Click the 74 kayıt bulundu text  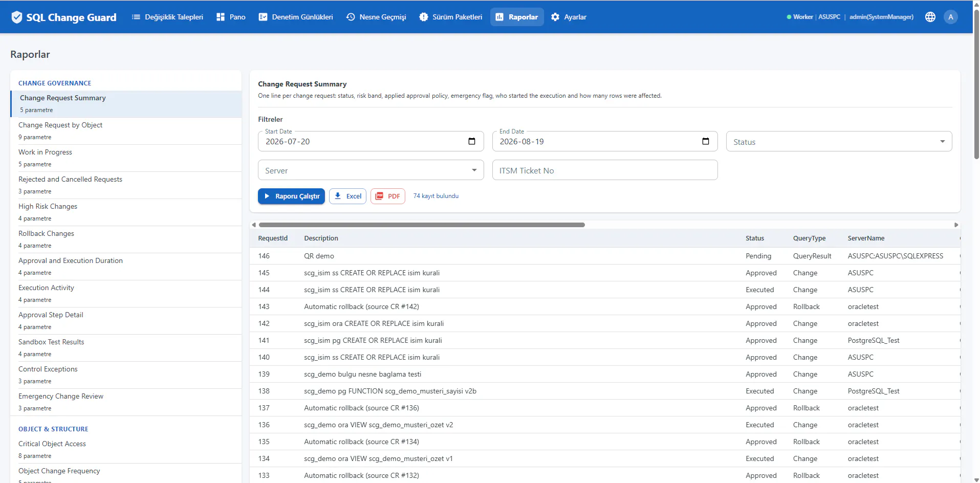click(435, 196)
